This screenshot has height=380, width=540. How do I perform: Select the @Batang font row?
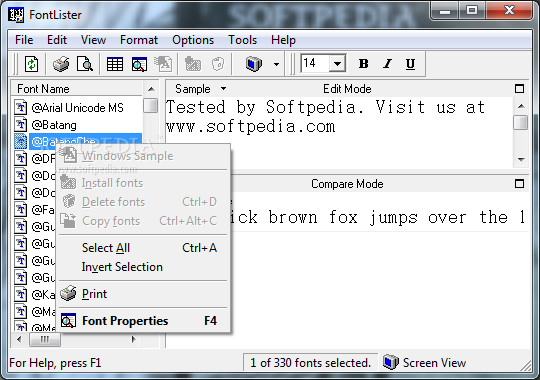[x=77, y=125]
